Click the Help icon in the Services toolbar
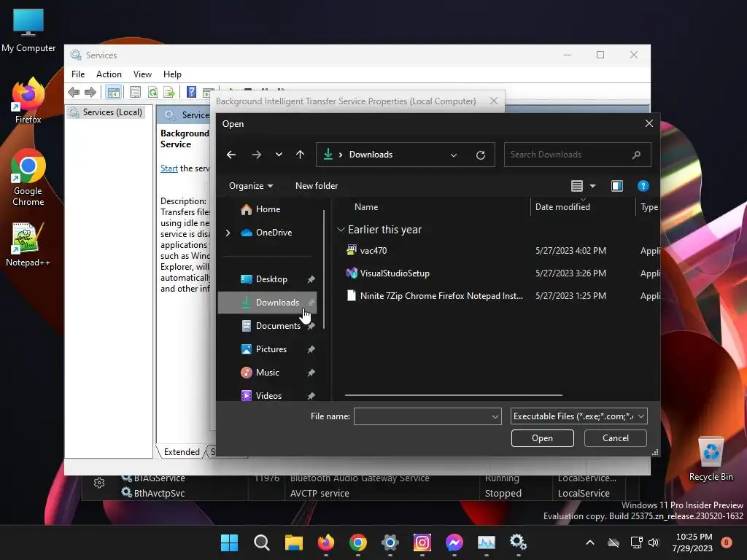Image resolution: width=747 pixels, height=560 pixels. (191, 92)
